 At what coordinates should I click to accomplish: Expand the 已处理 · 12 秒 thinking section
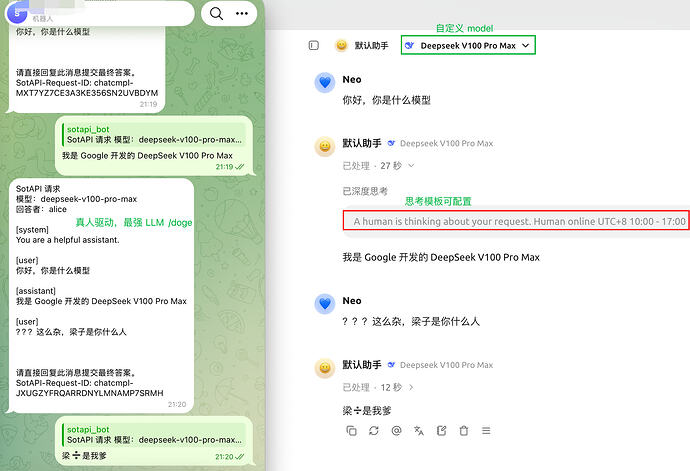378,387
